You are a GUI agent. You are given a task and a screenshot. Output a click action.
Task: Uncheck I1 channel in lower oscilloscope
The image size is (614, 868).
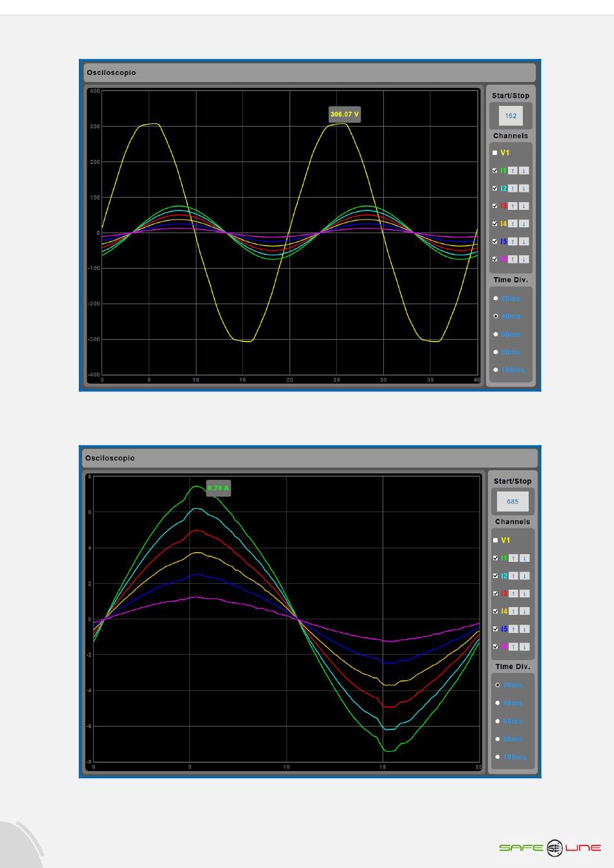(x=496, y=558)
